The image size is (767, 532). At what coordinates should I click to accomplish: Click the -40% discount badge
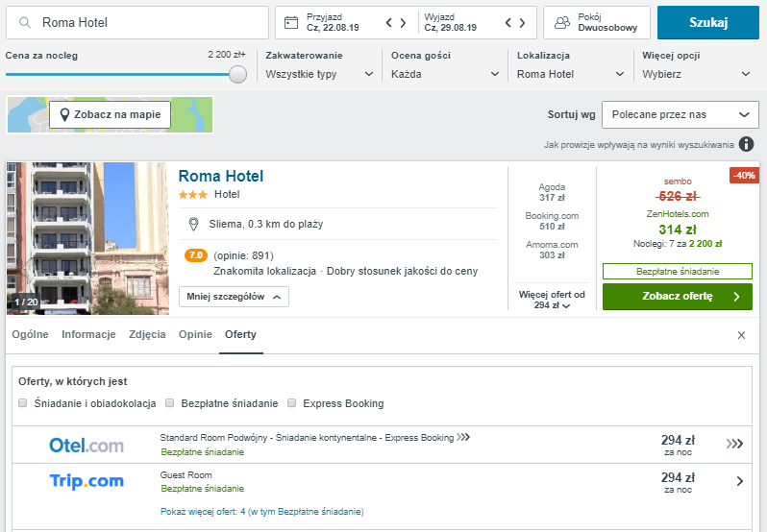point(744,176)
